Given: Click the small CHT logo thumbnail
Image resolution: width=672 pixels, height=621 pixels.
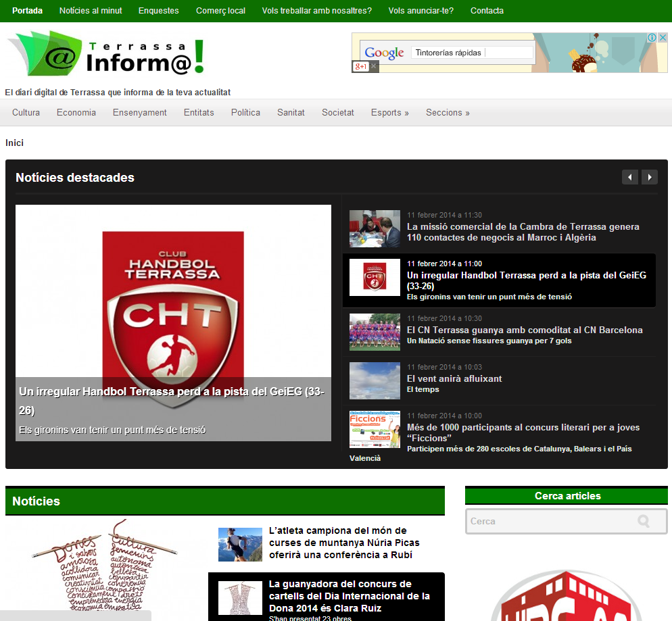Looking at the screenshot, I should coord(375,277).
